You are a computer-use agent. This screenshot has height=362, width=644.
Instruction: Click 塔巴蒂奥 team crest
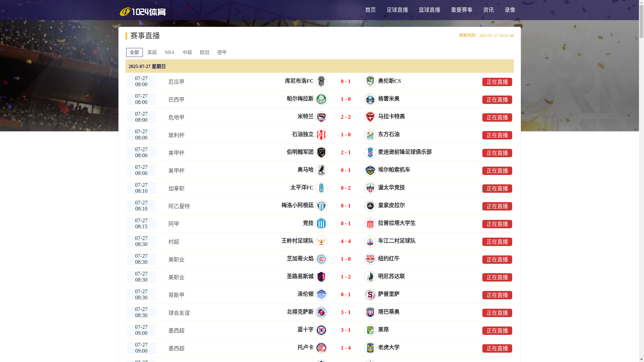pos(370,312)
